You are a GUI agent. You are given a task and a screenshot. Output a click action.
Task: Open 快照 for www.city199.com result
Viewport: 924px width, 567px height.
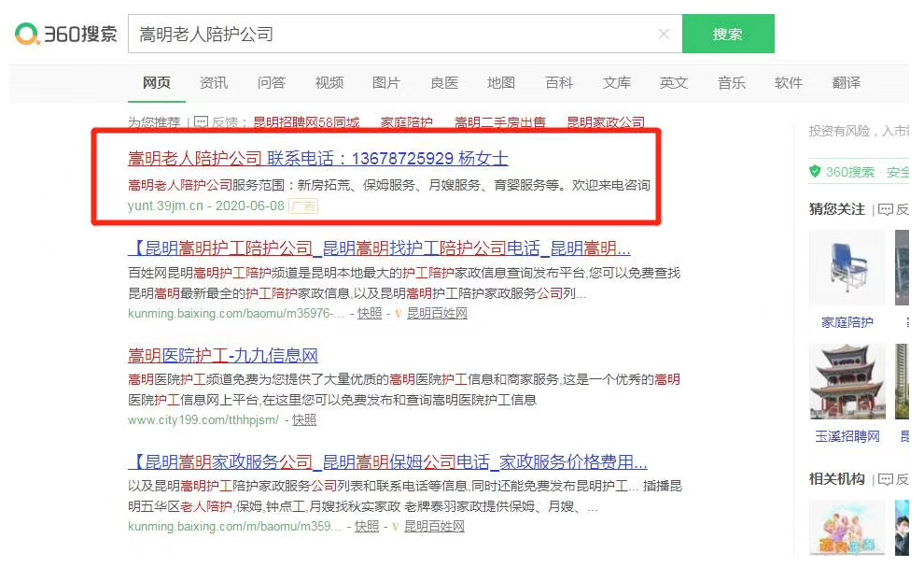click(x=304, y=419)
